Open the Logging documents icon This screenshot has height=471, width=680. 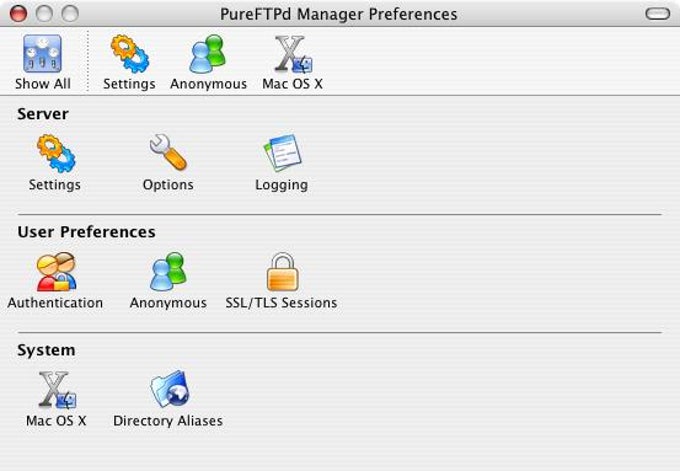282,153
